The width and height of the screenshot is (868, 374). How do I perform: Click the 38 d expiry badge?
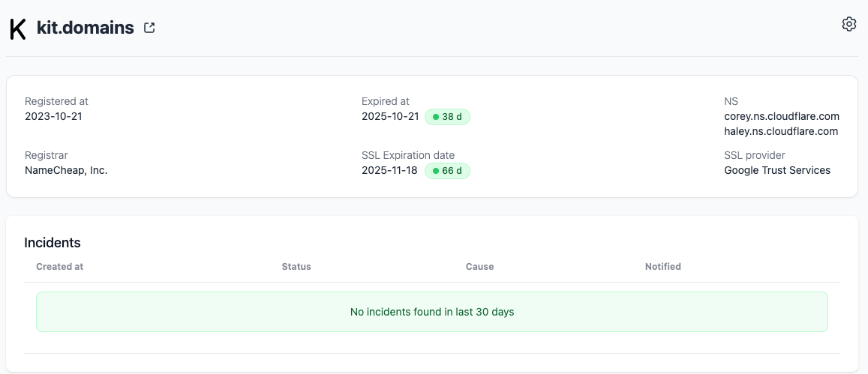pyautogui.click(x=447, y=117)
